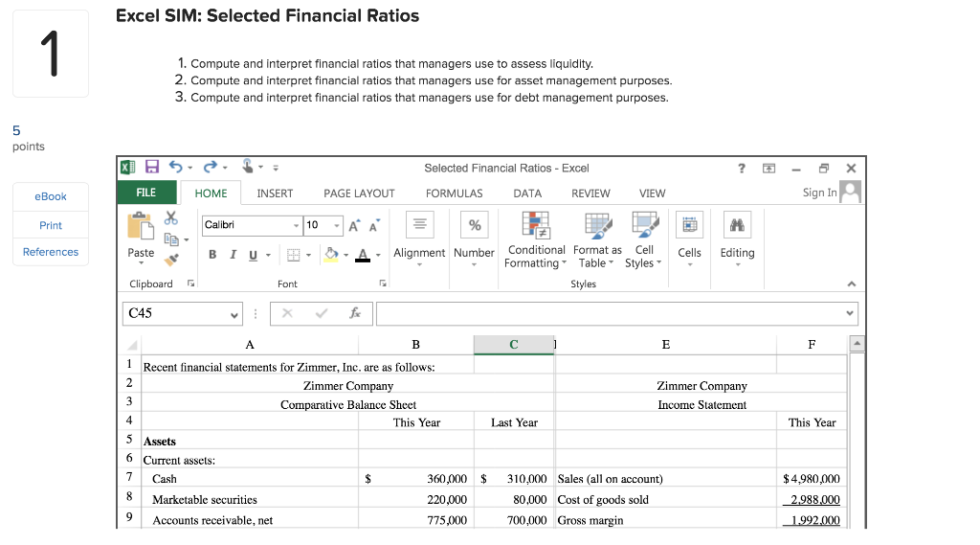
Task: Click the Decrease Font Size icon
Action: [374, 226]
